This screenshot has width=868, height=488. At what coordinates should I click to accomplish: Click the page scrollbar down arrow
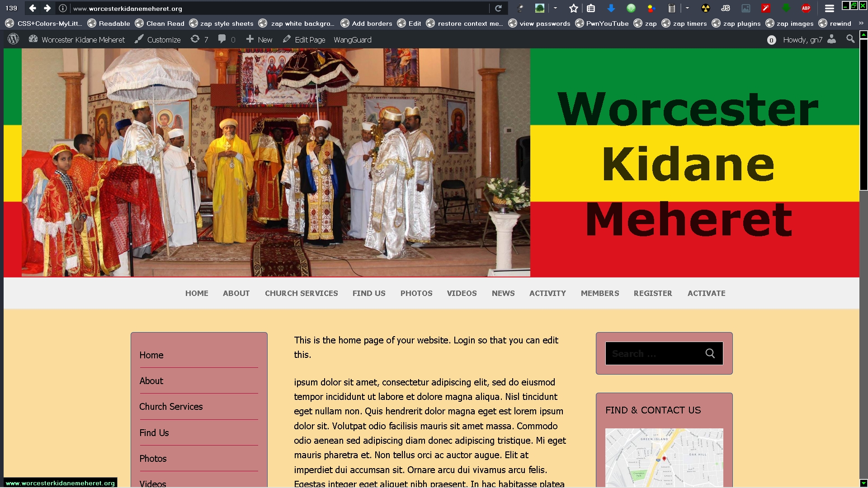click(863, 483)
